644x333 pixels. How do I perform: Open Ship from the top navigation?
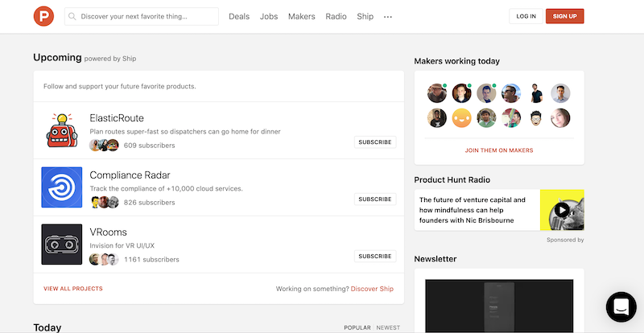click(x=365, y=16)
